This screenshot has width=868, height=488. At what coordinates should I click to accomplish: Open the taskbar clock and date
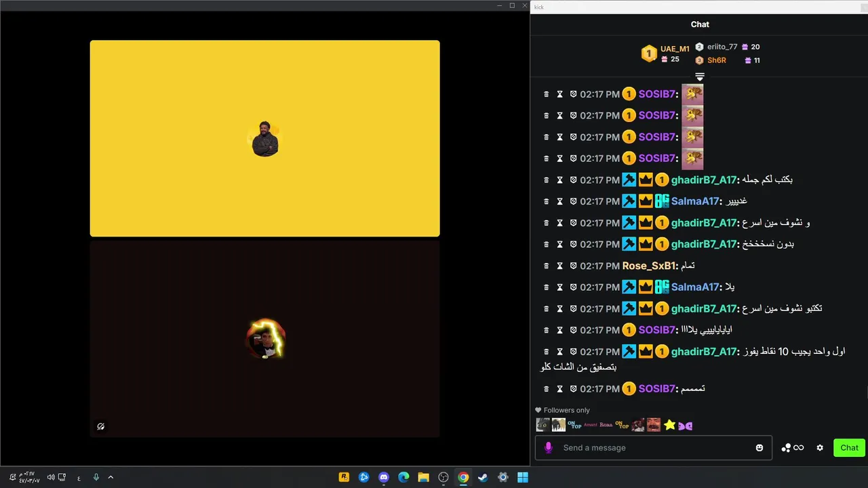[x=28, y=477]
